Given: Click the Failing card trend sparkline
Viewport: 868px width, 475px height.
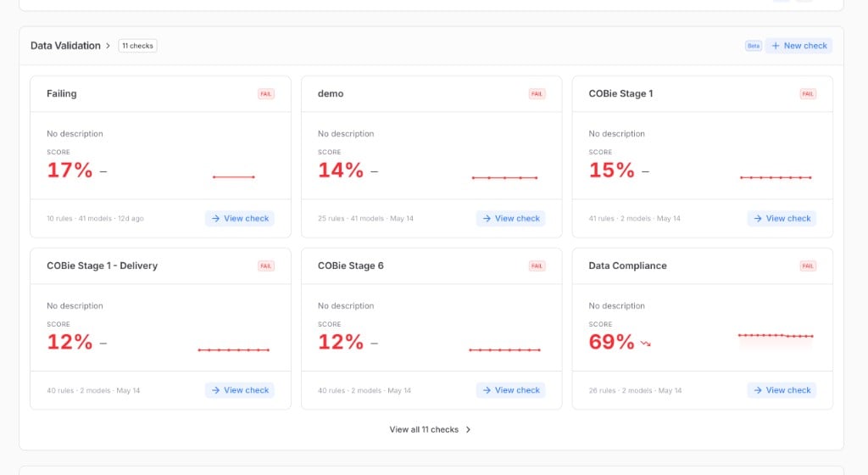Looking at the screenshot, I should [234, 177].
